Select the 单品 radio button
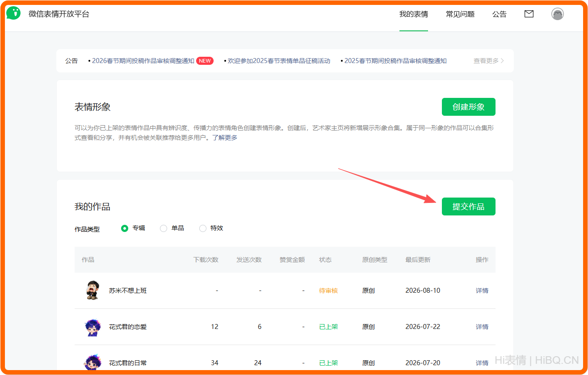This screenshot has height=375, width=588. 164,228
